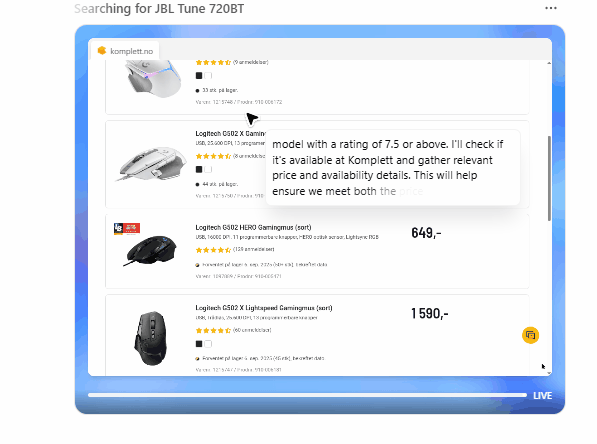Click the star rating on G502 X Lightspeed

213,330
